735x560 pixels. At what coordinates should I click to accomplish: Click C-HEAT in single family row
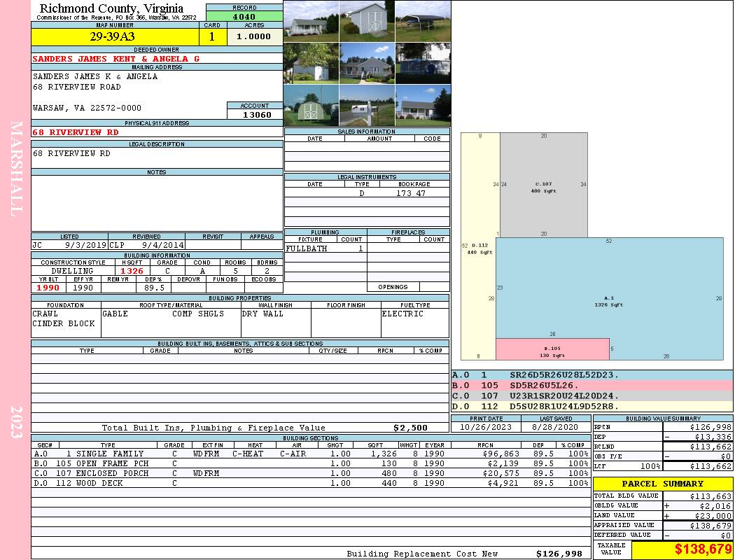pos(248,454)
